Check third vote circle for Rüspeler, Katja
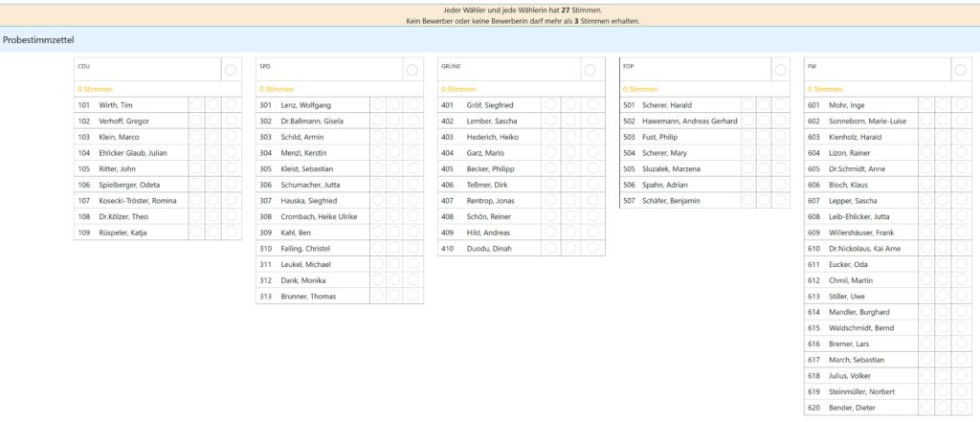This screenshot has width=980, height=422. (231, 233)
